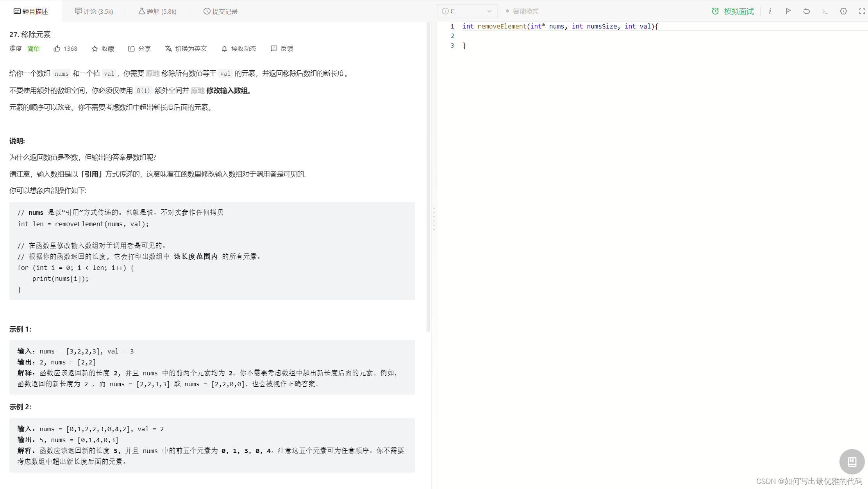Click the 'O(1)' inline code
This screenshot has width=868, height=489.
143,91
